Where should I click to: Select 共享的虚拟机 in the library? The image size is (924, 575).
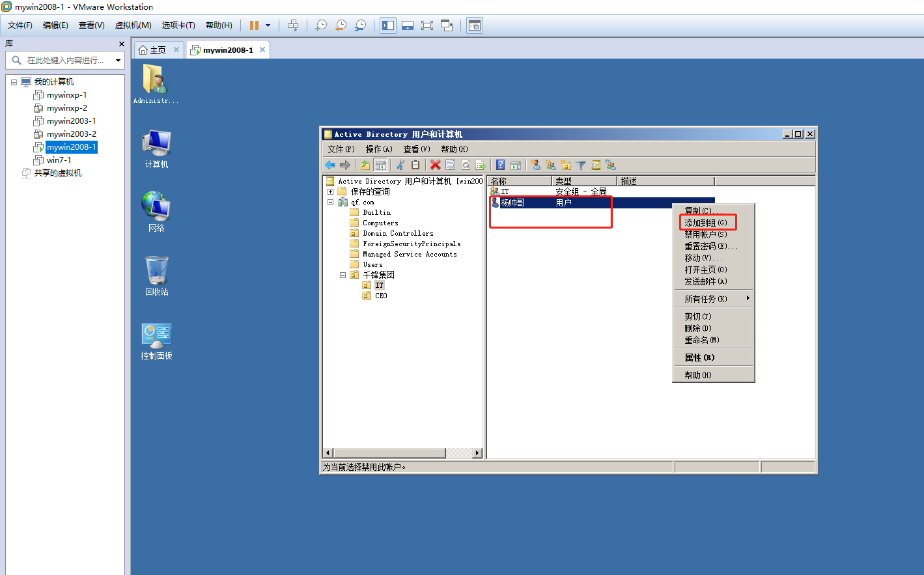click(x=57, y=173)
